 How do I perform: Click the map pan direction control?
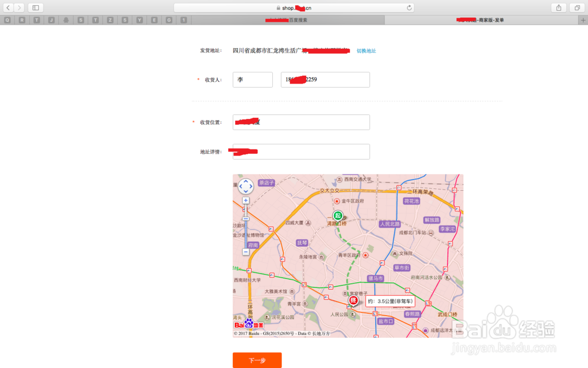pyautogui.click(x=246, y=186)
